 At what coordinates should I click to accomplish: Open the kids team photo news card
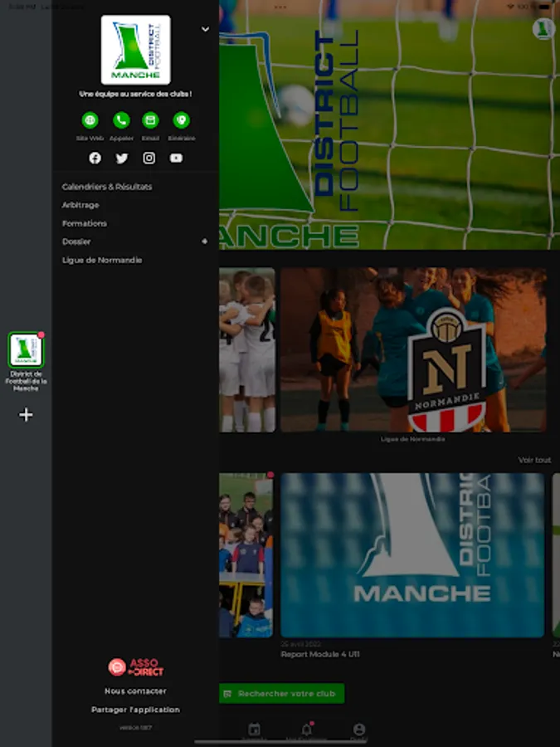point(246,555)
